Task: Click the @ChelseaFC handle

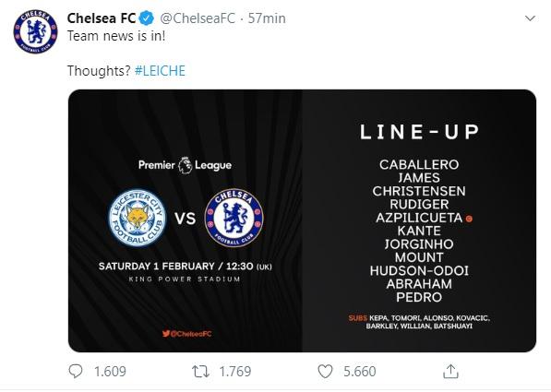Action: pos(198,18)
